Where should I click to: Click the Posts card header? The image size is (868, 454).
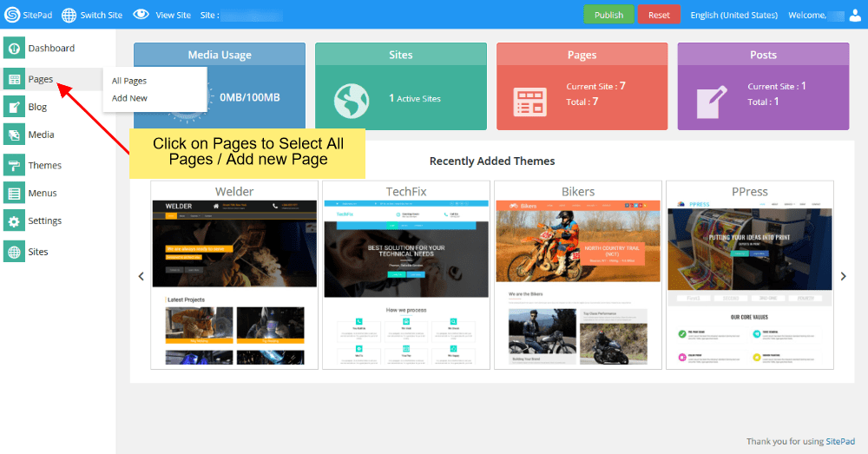763,55
